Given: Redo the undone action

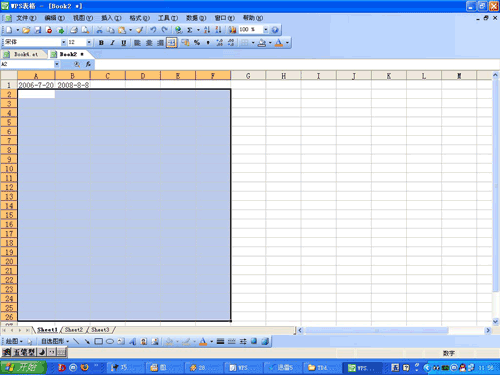Looking at the screenshot, I should click(164, 30).
